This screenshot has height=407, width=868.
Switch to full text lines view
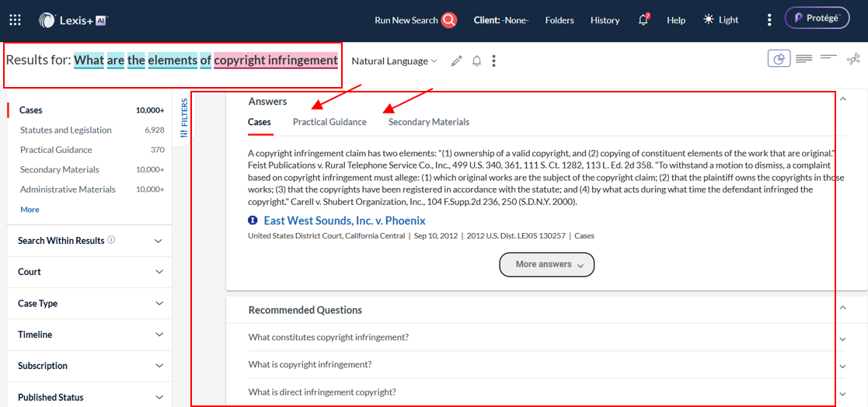(804, 58)
